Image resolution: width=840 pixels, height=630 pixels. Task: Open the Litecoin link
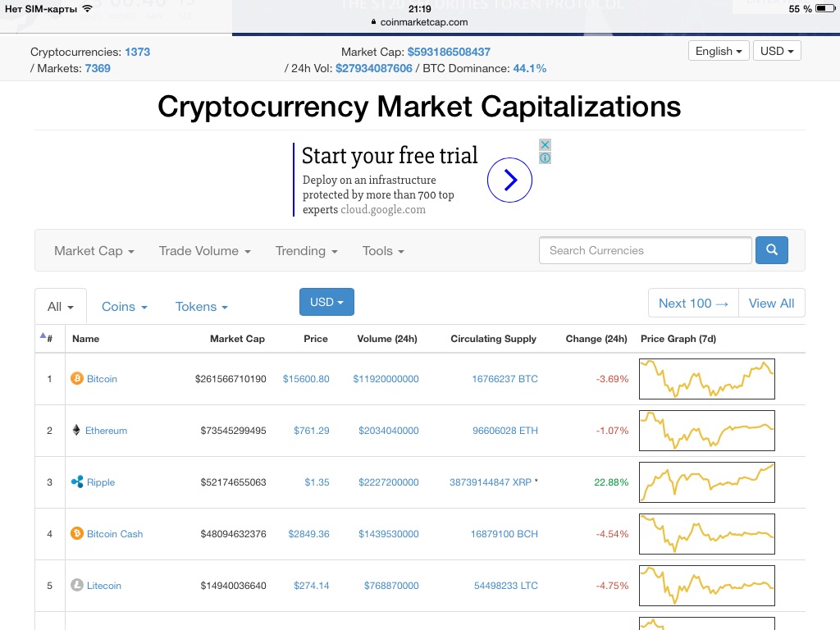pyautogui.click(x=104, y=586)
